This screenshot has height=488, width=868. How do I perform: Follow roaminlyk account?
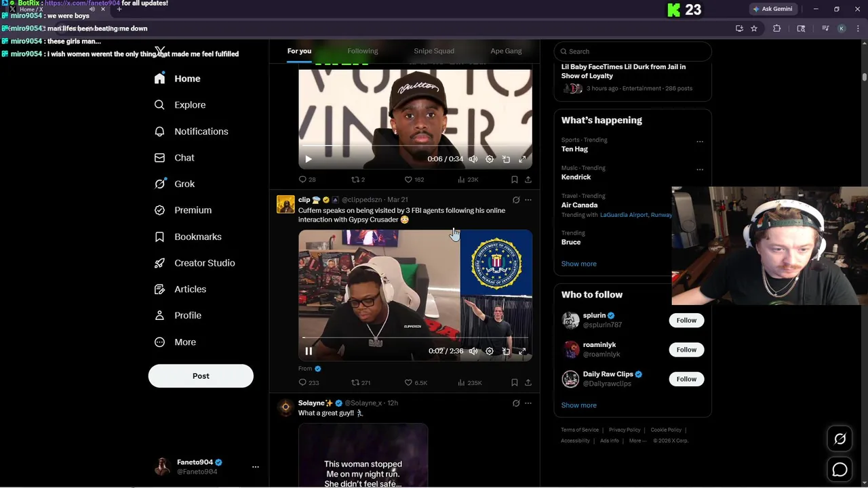tap(686, 350)
